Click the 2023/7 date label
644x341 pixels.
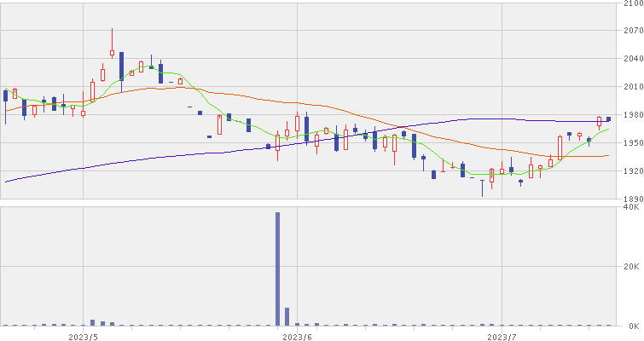pos(502,336)
